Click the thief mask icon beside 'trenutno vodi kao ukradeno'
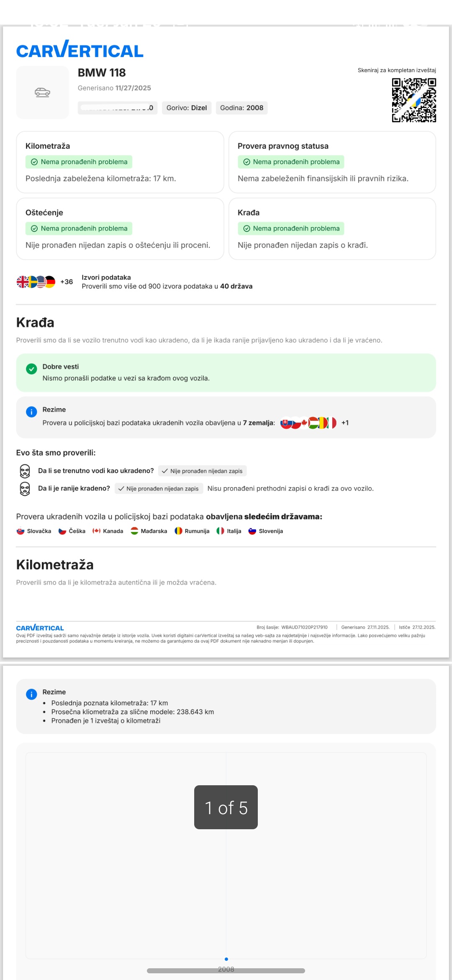Viewport: 452px width, 980px height. [x=25, y=471]
